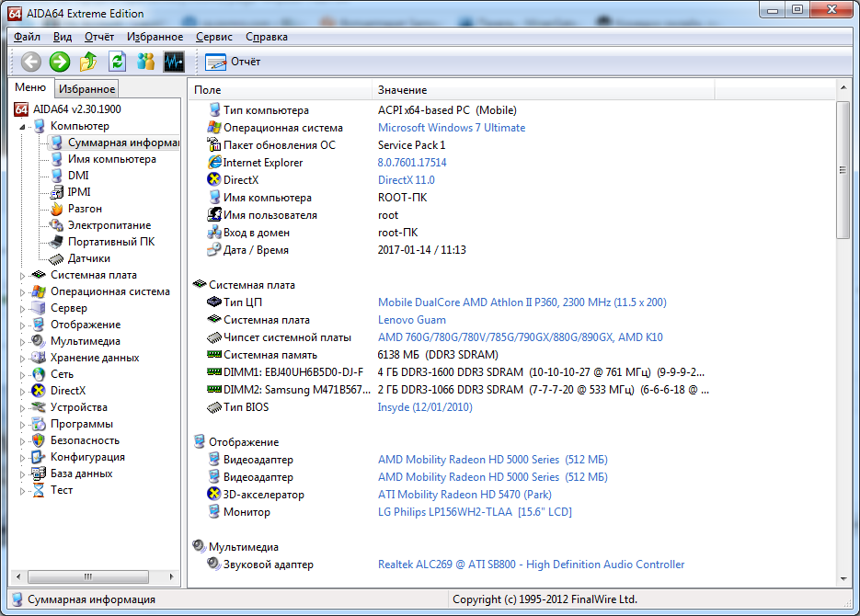Screen dimensions: 860x616
Task: Open the users icon in toolbar
Action: click(x=146, y=62)
